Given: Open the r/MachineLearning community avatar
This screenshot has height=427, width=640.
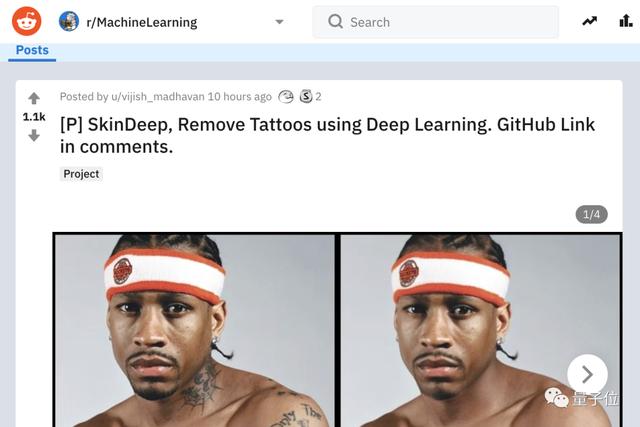Looking at the screenshot, I should pyautogui.click(x=69, y=22).
